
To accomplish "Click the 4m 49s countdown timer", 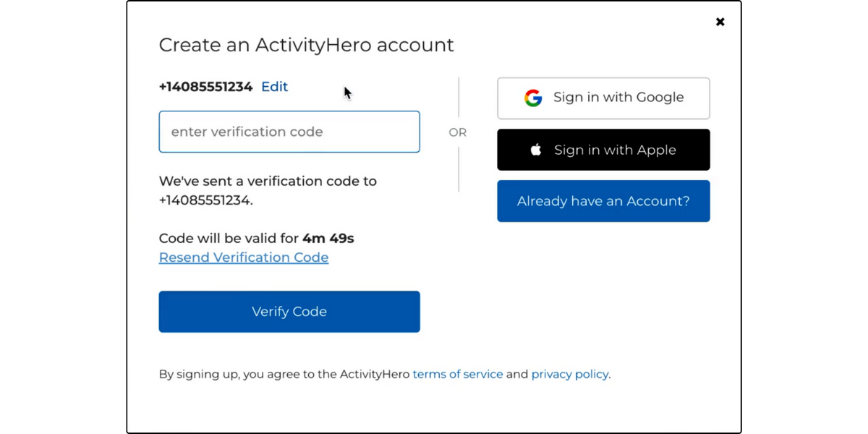I will (328, 238).
